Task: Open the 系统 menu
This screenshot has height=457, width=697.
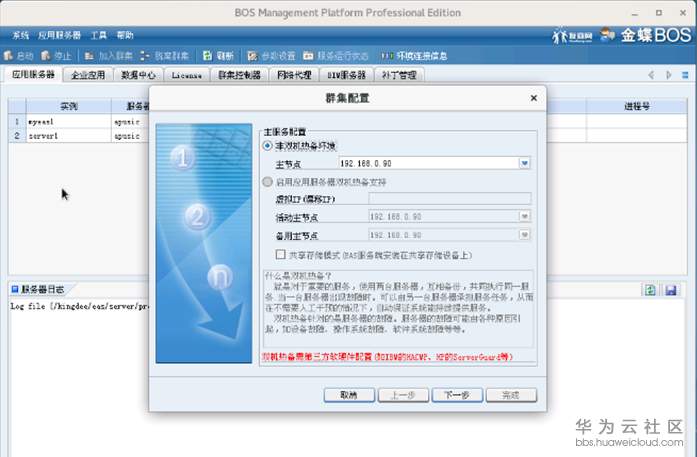Action: click(x=20, y=35)
